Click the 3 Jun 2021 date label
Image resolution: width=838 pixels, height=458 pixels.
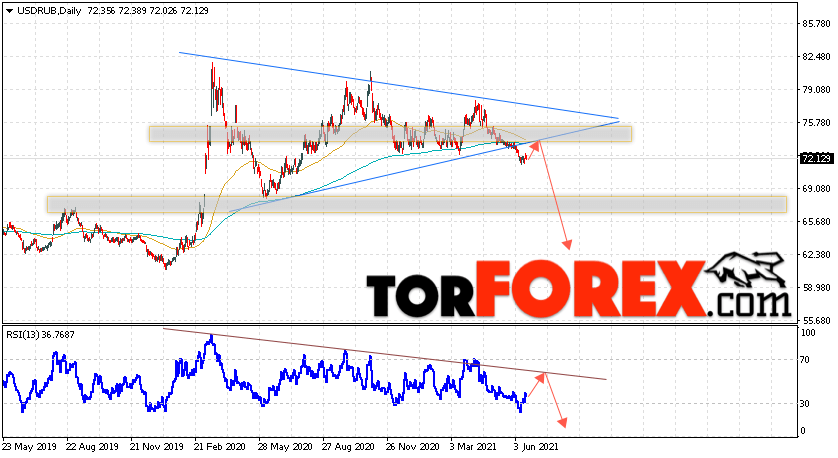(537, 446)
